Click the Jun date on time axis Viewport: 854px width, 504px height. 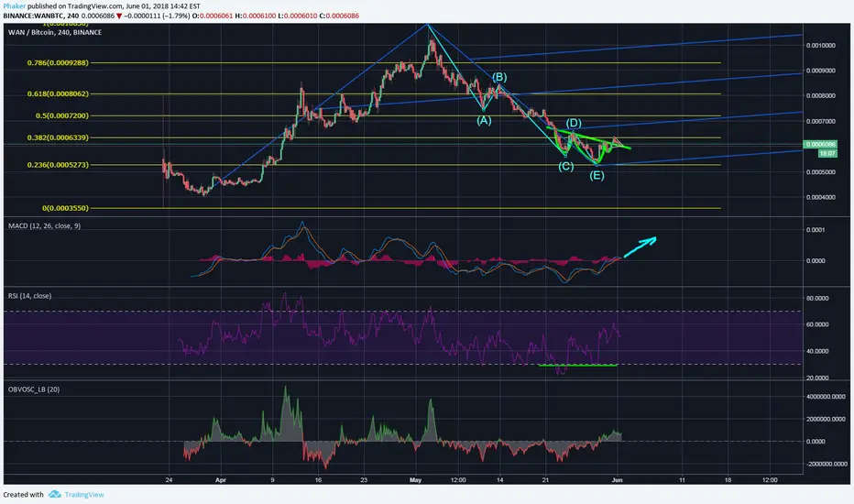pyautogui.click(x=617, y=480)
